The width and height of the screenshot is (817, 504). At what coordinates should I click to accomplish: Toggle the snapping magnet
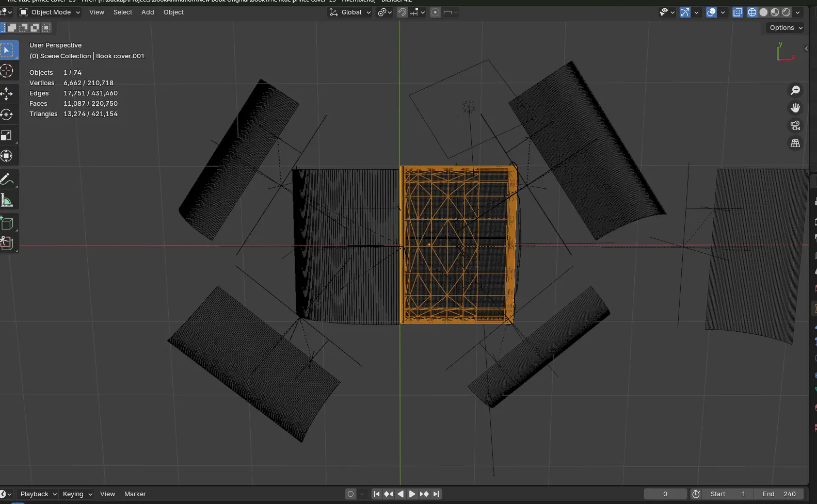click(402, 12)
